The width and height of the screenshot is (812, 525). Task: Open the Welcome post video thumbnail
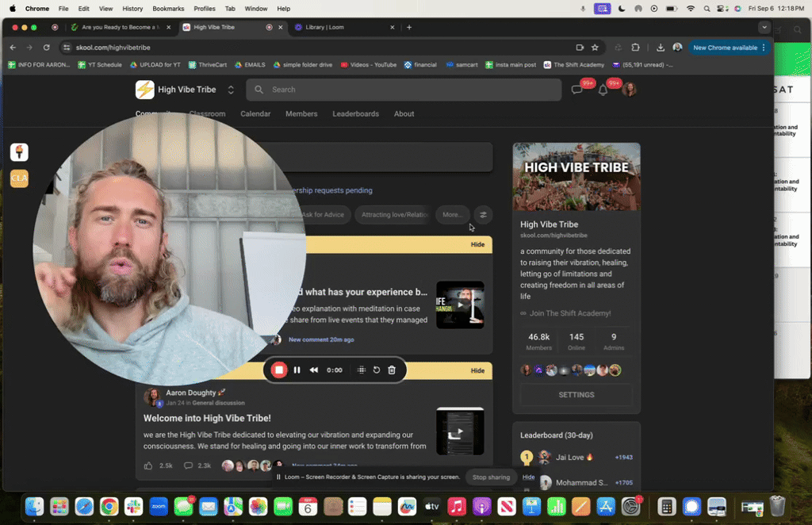click(x=460, y=431)
